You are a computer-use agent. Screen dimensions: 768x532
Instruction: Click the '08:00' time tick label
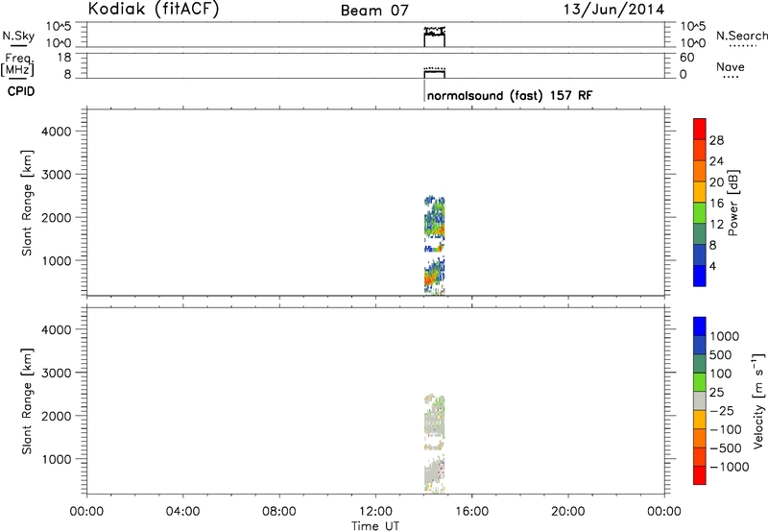279,512
